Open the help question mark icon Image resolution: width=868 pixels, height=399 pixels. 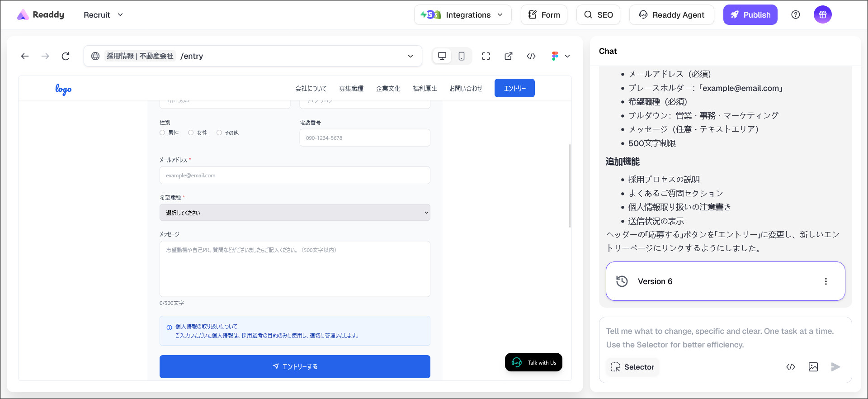796,14
